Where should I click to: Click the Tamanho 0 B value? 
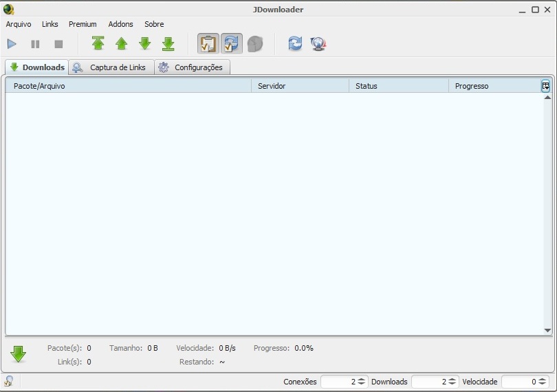tap(153, 348)
